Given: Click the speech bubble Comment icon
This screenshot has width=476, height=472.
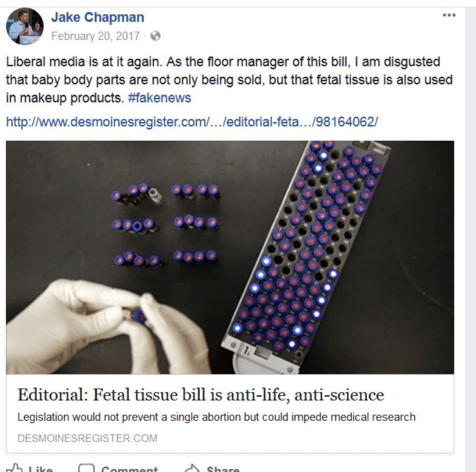Looking at the screenshot, I should [86, 468].
